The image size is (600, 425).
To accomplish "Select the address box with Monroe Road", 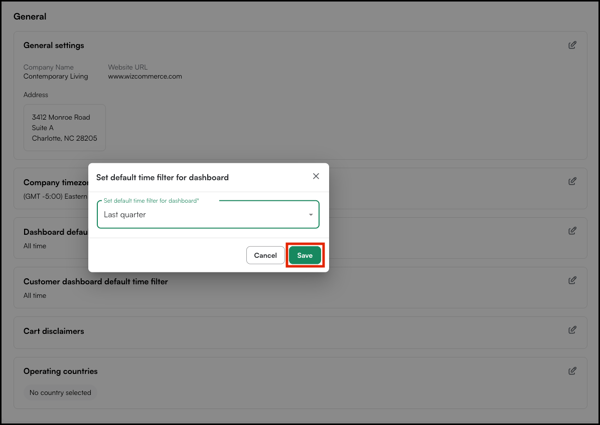I will [x=64, y=127].
